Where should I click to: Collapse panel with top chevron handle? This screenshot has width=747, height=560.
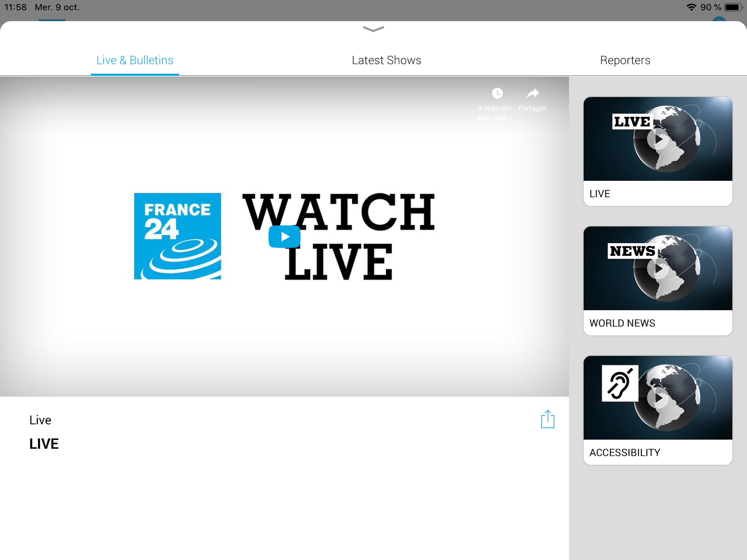coord(373,29)
